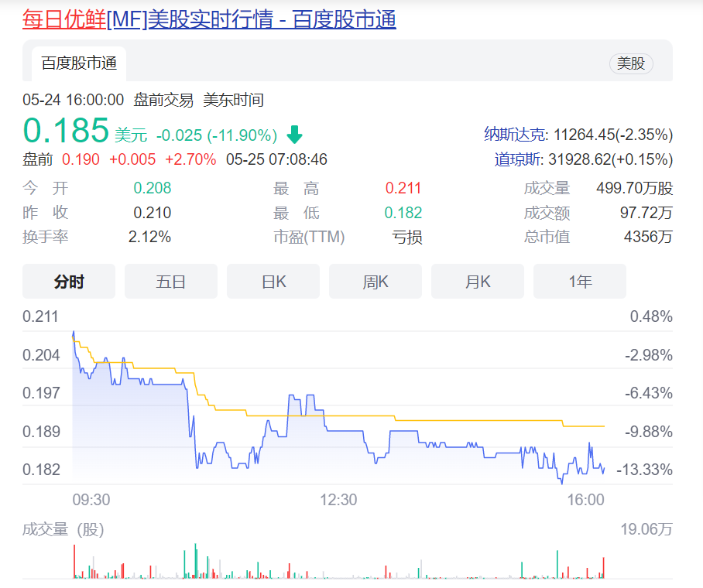The height and width of the screenshot is (588, 703).
Task: Click the pre-market timestamp 05-25 07:08:46
Action: pyautogui.click(x=276, y=159)
